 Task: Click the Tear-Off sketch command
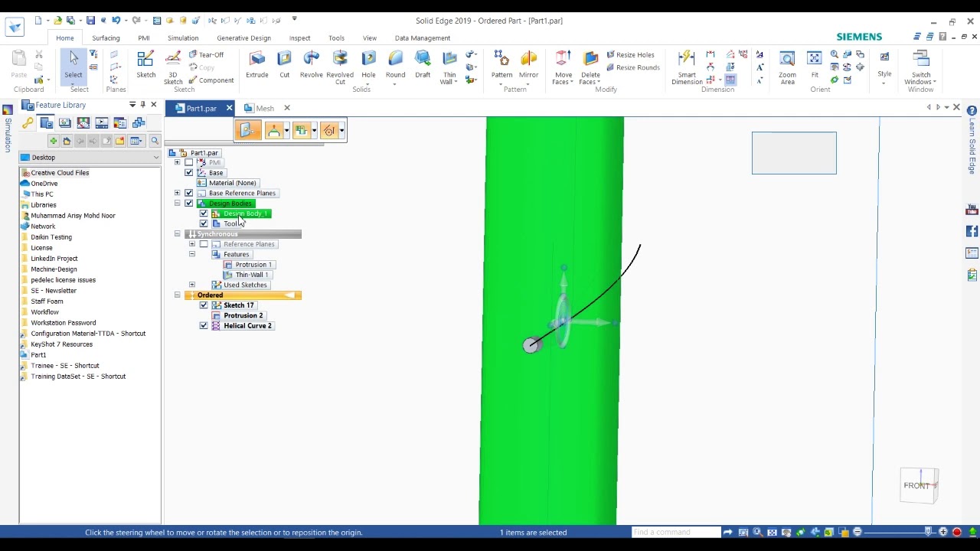coord(206,55)
